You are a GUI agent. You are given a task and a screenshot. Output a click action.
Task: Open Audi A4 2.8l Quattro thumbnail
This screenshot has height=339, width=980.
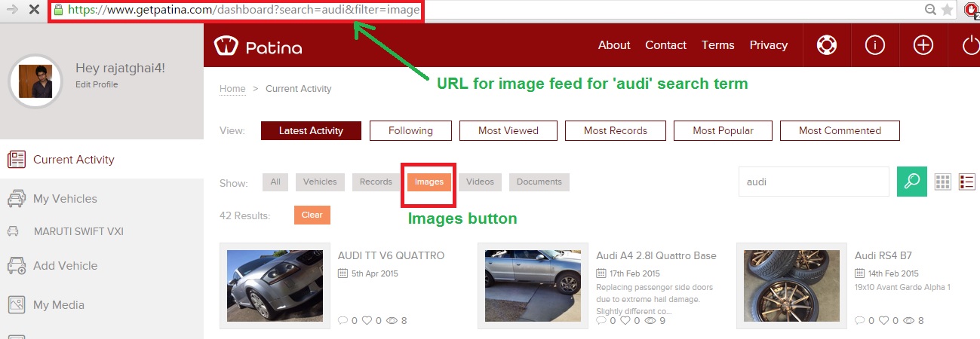pos(533,286)
